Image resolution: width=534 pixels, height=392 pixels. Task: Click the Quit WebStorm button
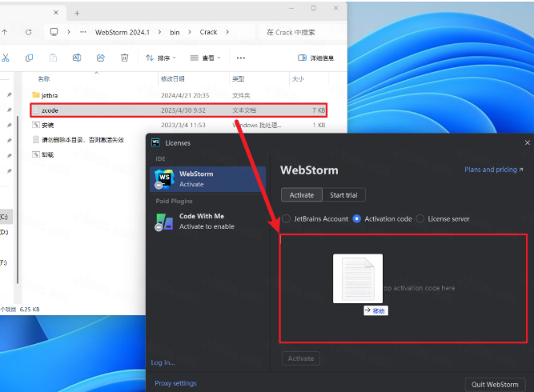495,385
